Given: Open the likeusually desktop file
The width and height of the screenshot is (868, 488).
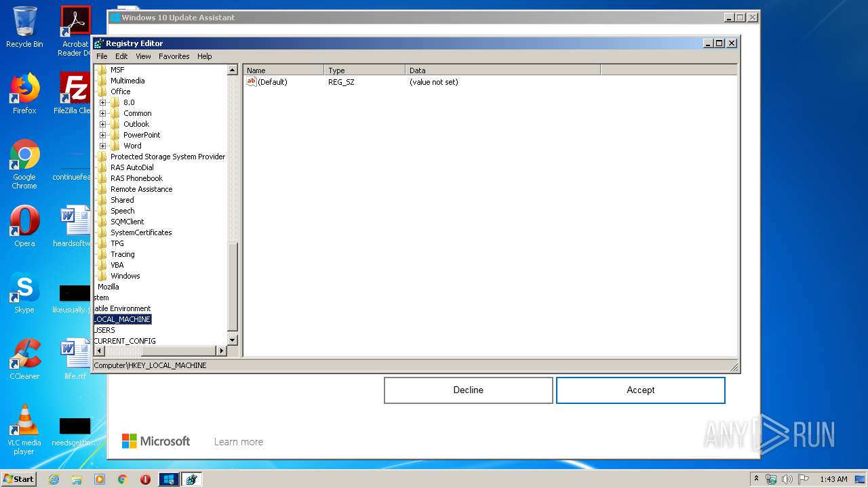Looking at the screenshot, I should point(75,298).
